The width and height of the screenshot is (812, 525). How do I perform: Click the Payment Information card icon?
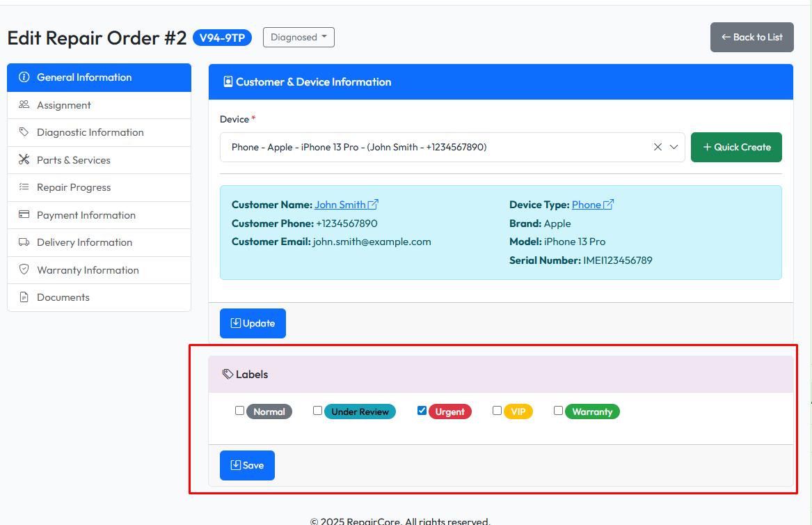pos(24,215)
